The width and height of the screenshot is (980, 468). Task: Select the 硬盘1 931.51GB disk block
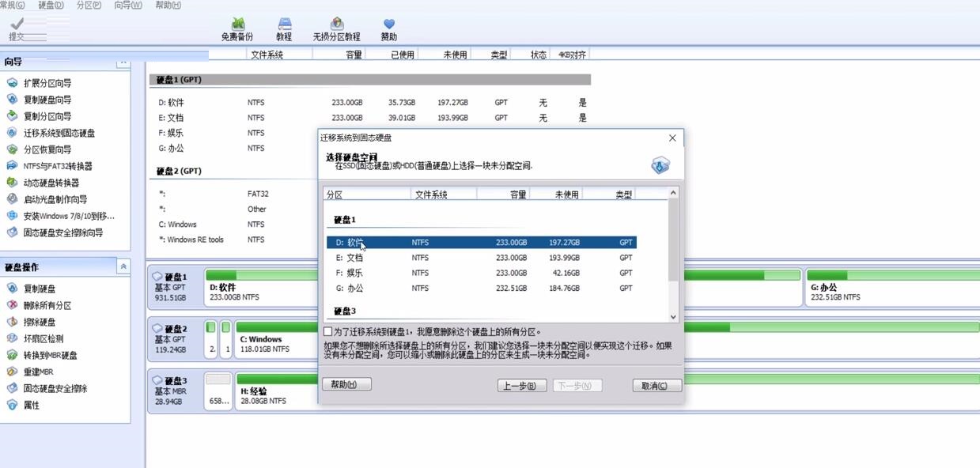coord(174,287)
